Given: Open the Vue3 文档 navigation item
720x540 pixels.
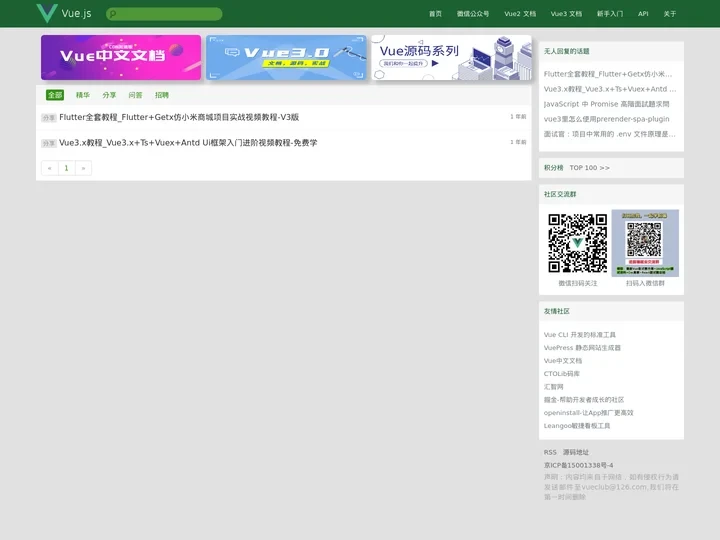Looking at the screenshot, I should pos(566,14).
